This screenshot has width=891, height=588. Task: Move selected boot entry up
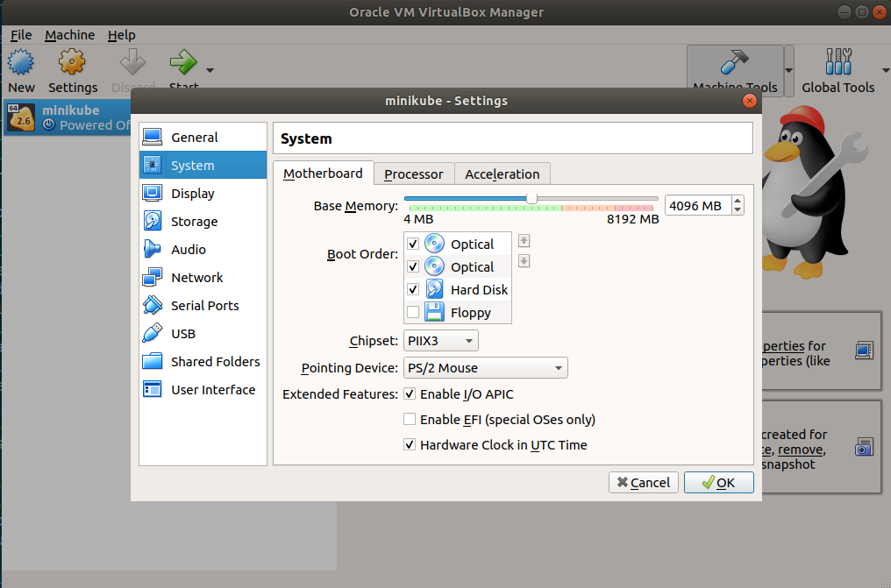523,241
